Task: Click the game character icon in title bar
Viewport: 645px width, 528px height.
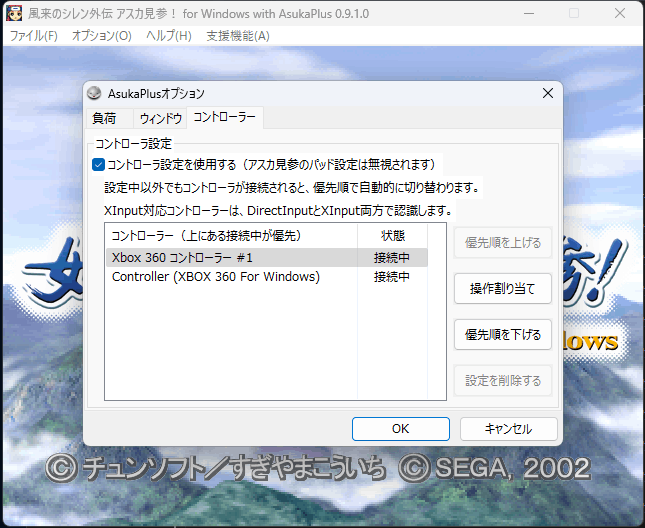Action: point(14,13)
